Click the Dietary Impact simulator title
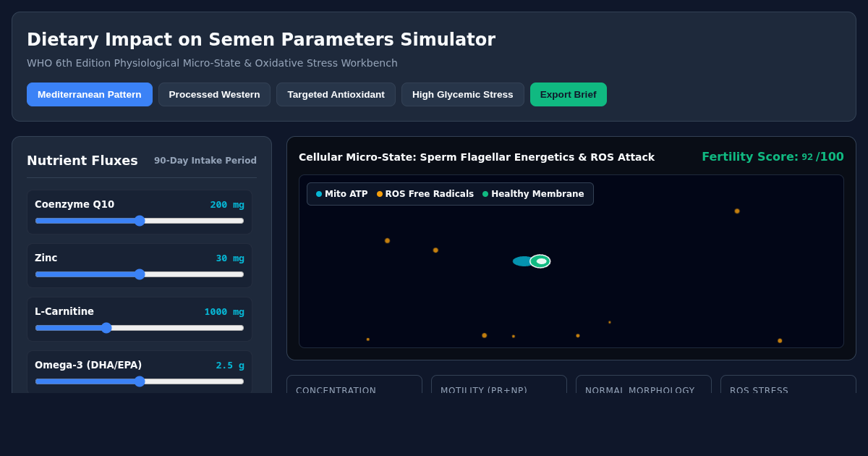Image resolution: width=868 pixels, height=456 pixels. click(x=261, y=40)
